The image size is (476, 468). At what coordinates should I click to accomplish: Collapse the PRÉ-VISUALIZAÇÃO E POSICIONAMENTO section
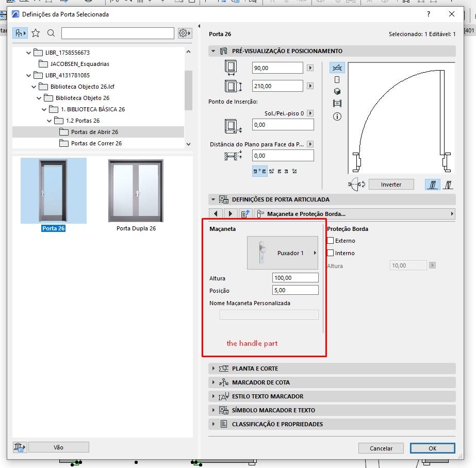[213, 51]
